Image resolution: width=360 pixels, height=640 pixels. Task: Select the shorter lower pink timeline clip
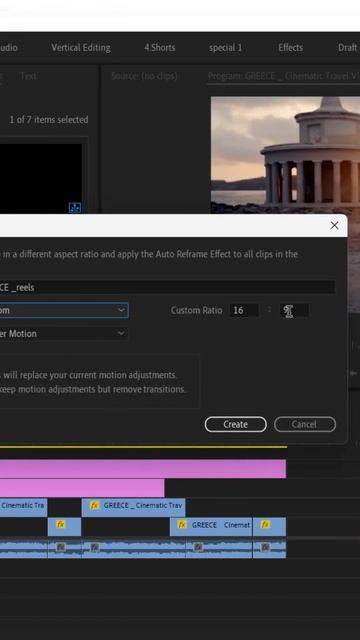(x=82, y=488)
